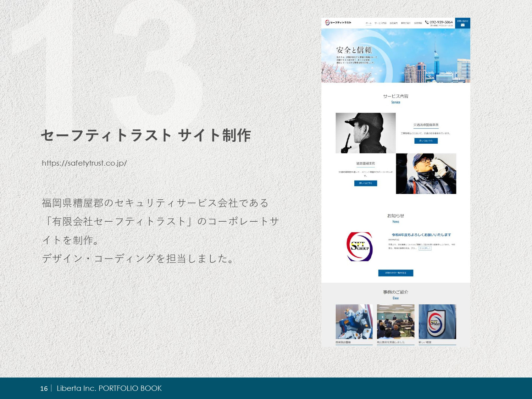Click the 安全と信頼 hero banner image

coord(395,56)
